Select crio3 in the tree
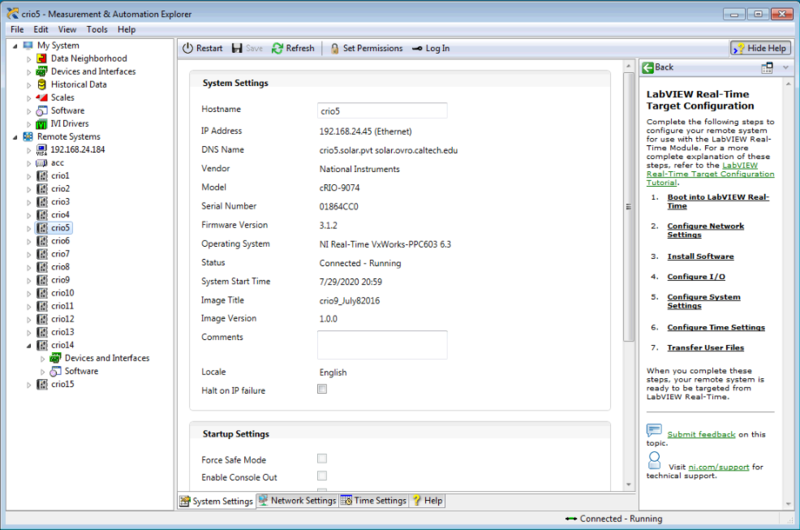800x530 pixels. click(60, 202)
